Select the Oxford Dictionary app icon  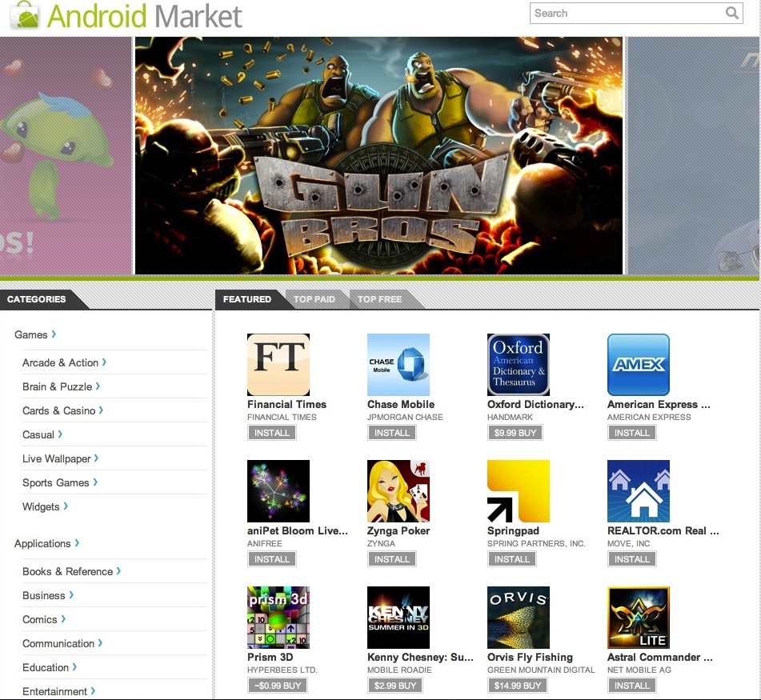pyautogui.click(x=518, y=365)
